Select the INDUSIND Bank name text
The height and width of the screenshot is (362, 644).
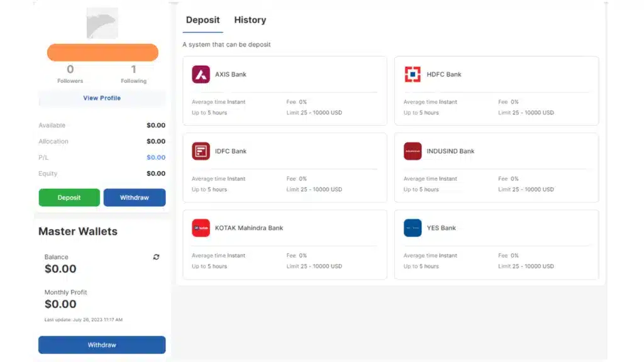[x=450, y=151]
